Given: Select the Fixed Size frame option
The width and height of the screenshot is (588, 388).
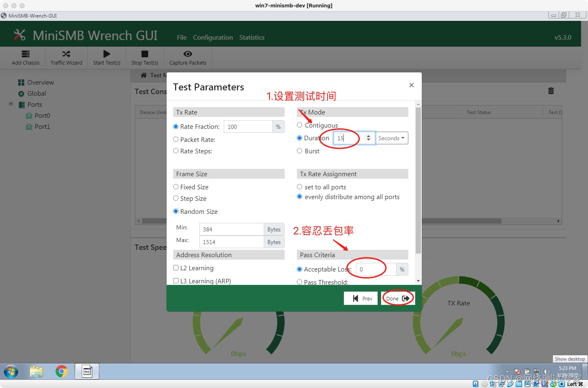Looking at the screenshot, I should [x=176, y=186].
